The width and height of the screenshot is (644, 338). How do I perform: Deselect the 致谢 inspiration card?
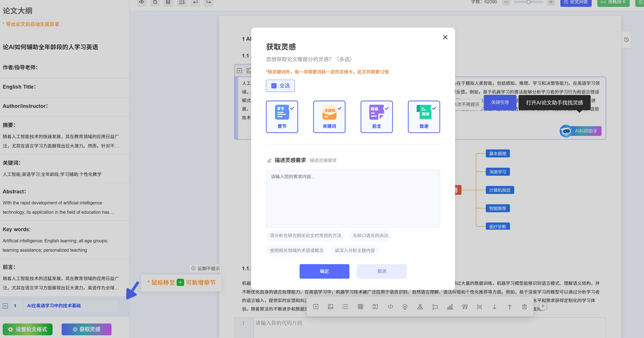424,117
